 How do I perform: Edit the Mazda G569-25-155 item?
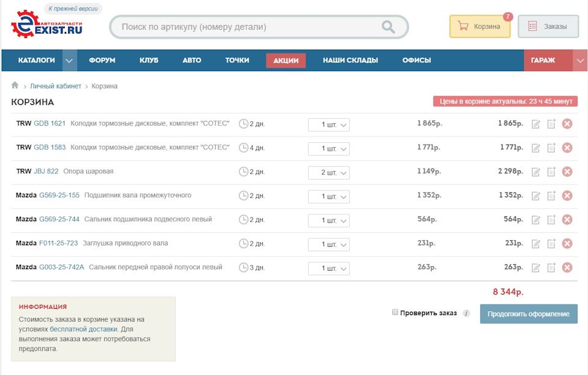click(x=536, y=195)
